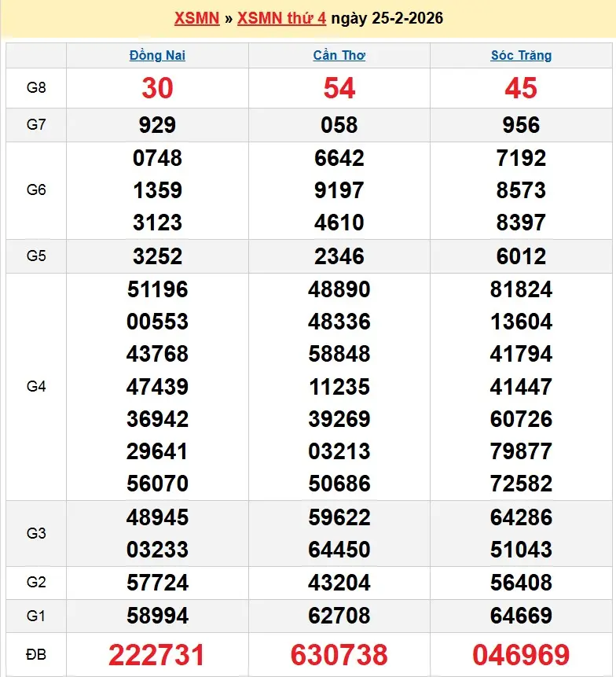Open the Cần Thơ province link
Viewport: 616px width, 677px height.
point(339,55)
